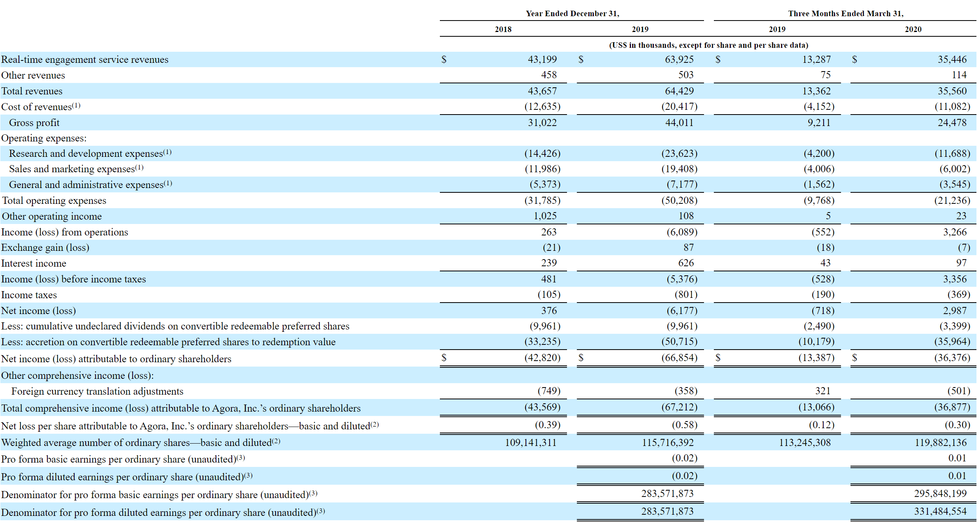Click Foreign currency translation adjustments label
This screenshot has height=523, width=980.
click(97, 391)
